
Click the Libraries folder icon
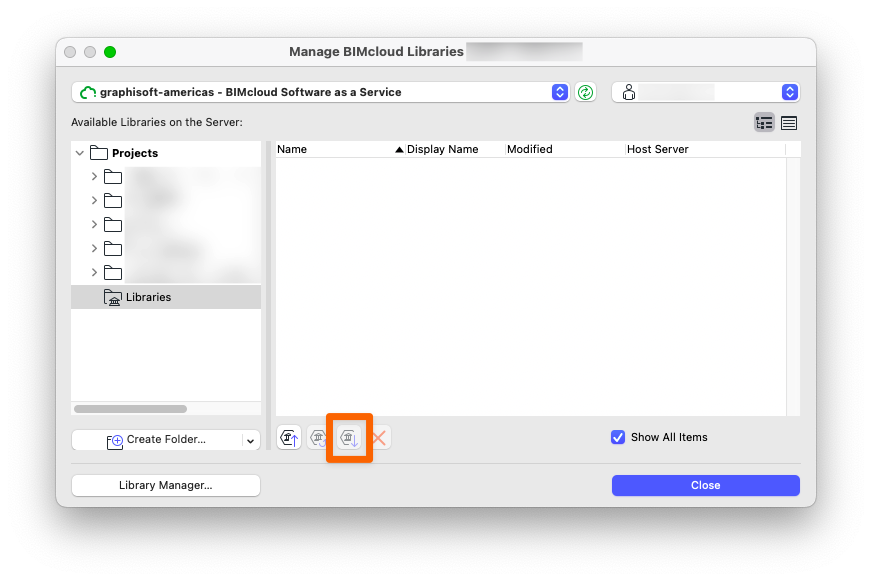click(113, 297)
